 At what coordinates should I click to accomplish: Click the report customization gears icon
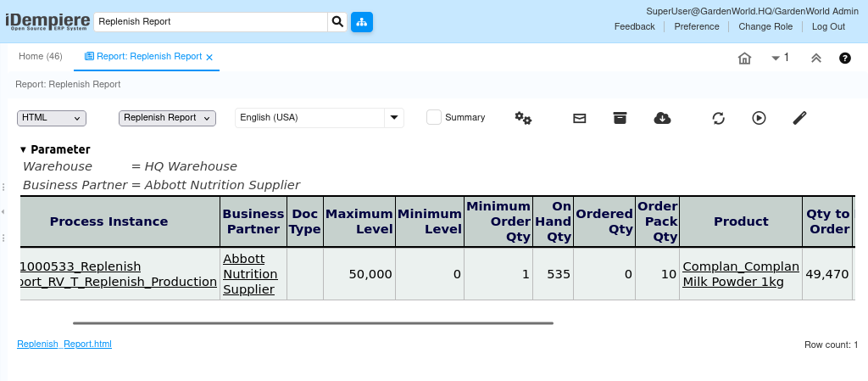pos(523,118)
